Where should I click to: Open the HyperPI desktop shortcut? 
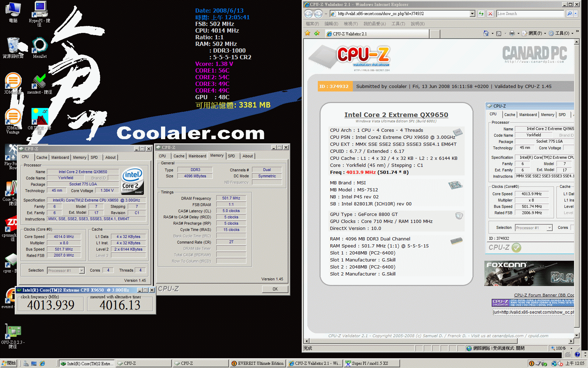pyautogui.click(x=39, y=14)
